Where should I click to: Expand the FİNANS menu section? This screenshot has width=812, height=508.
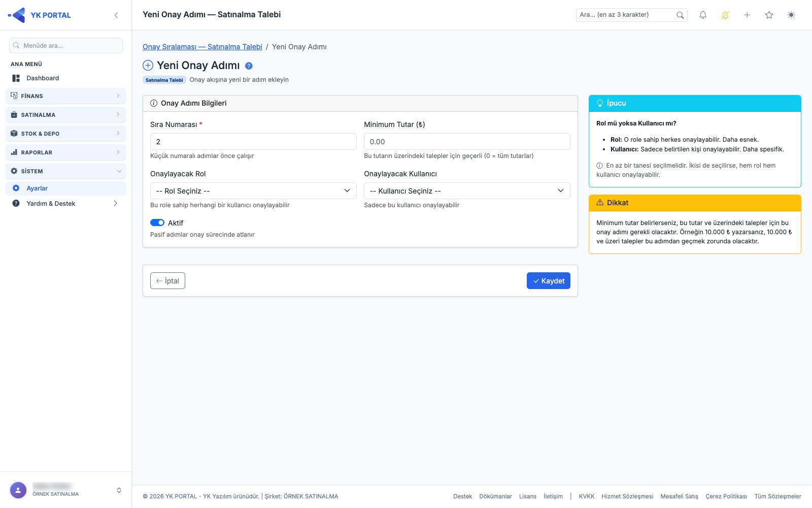(x=66, y=96)
